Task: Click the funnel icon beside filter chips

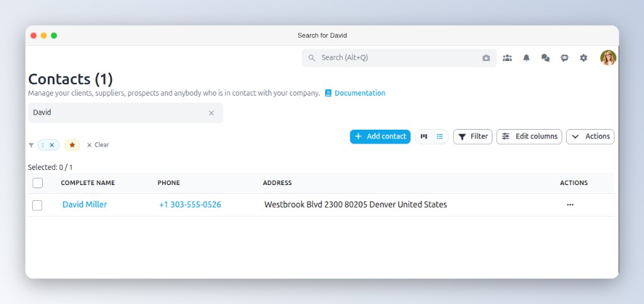Action: coord(31,145)
